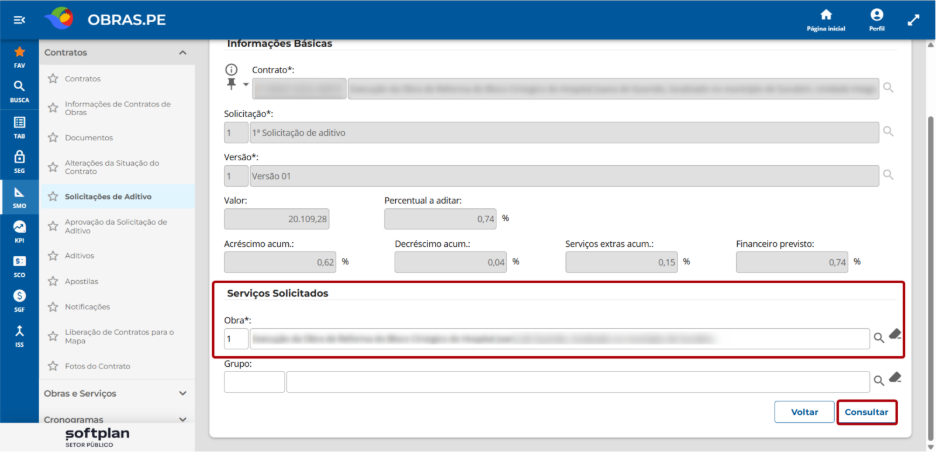Screen dimensions: 936x453
Task: Toggle favorite star for Aditivos
Action: [53, 255]
